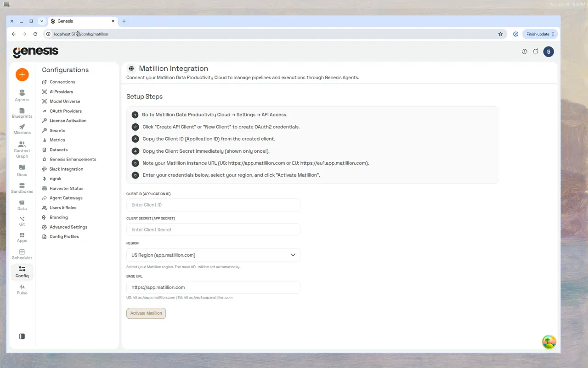
Task: Open the Docs folder icon
Action: [22, 170]
